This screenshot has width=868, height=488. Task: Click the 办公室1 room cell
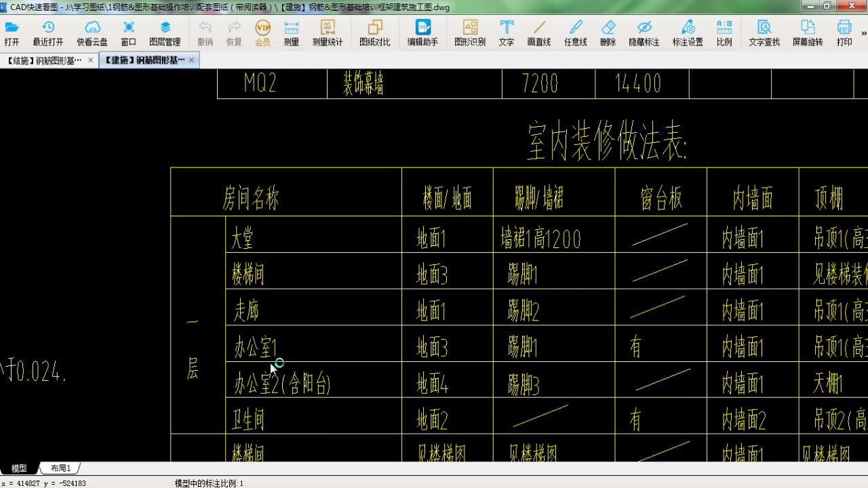point(255,348)
